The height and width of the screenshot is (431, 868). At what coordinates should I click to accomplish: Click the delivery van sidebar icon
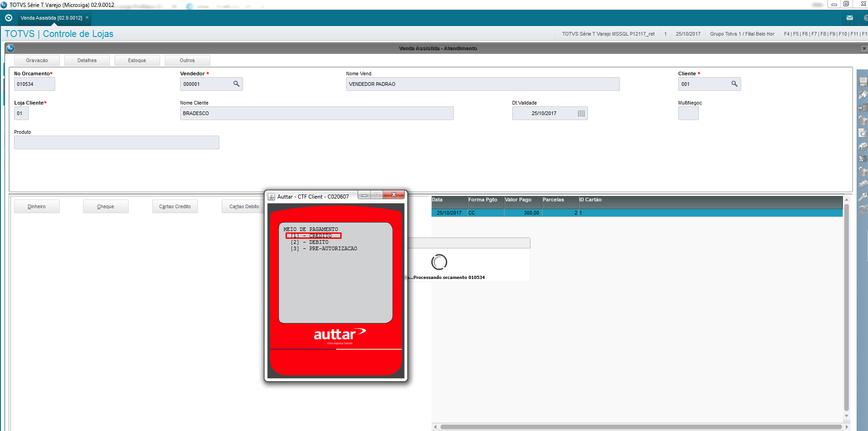[863, 146]
